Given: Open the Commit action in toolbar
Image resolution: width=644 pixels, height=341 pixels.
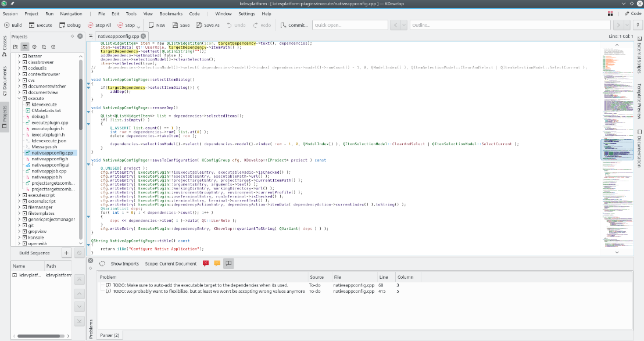Looking at the screenshot, I should pyautogui.click(x=294, y=25).
